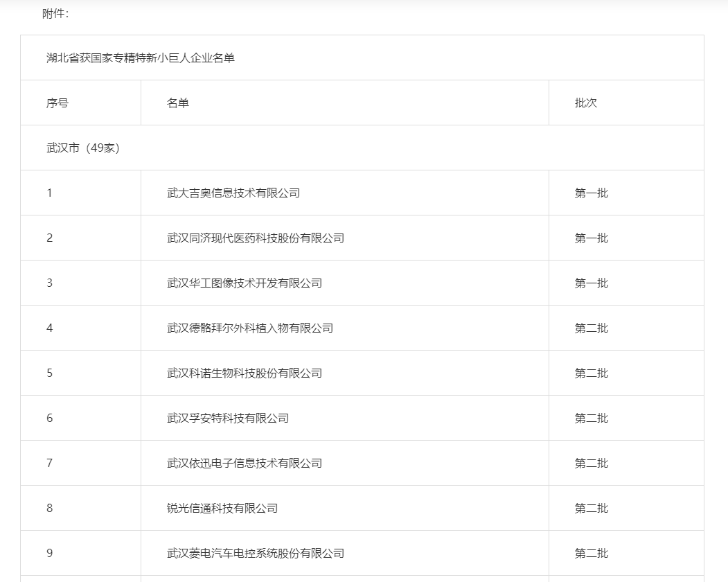This screenshot has width=728, height=582.
Task: Click '第二批' in the 武汉菱电汽车 row
Action: tap(592, 553)
